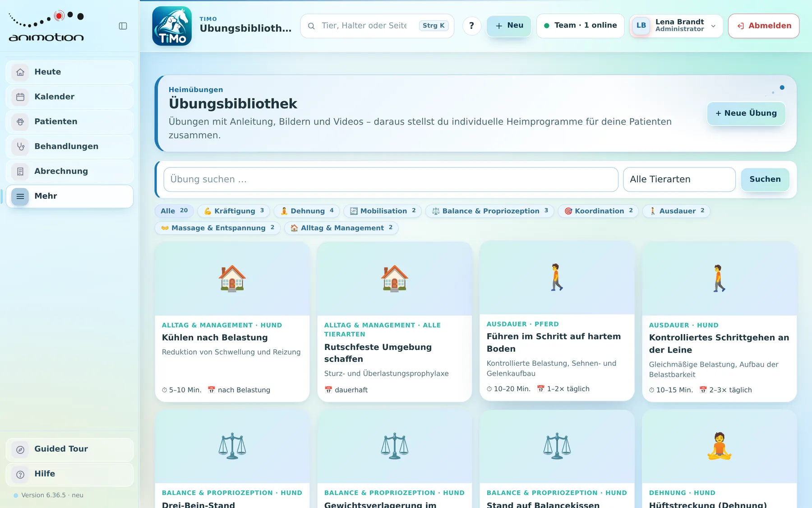Open the stretching-person thumbnail of Hüftstreckung
Image resolution: width=812 pixels, height=508 pixels.
[x=720, y=446]
